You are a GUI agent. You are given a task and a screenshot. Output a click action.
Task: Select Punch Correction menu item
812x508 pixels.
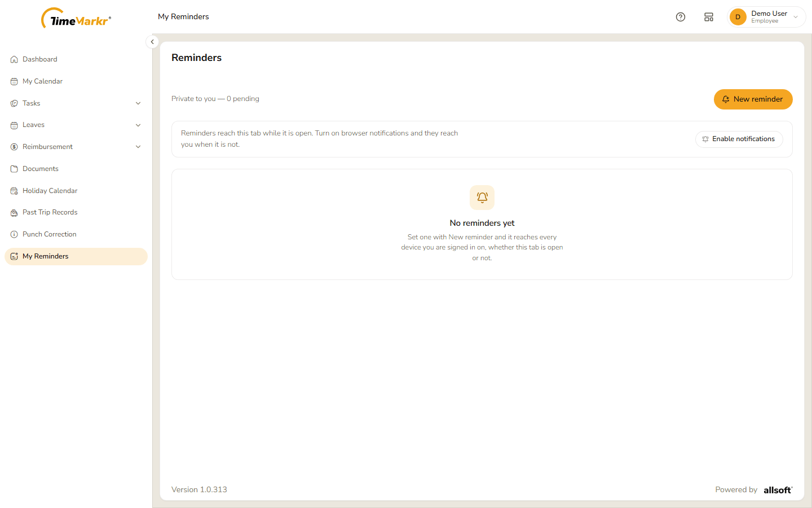(76, 234)
